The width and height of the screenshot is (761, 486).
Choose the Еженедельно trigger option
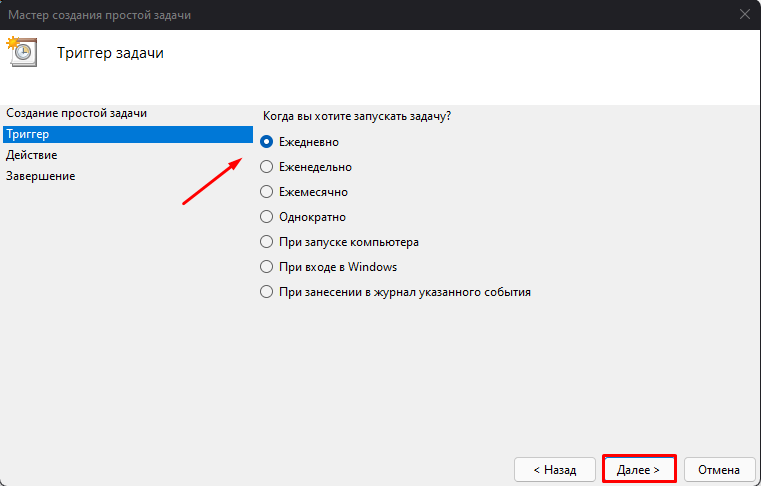click(x=266, y=167)
